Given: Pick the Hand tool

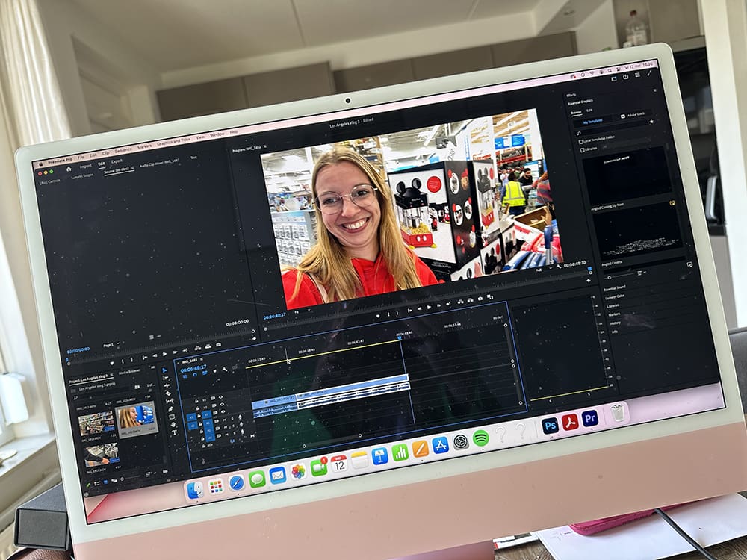Looking at the screenshot, I should tap(173, 423).
